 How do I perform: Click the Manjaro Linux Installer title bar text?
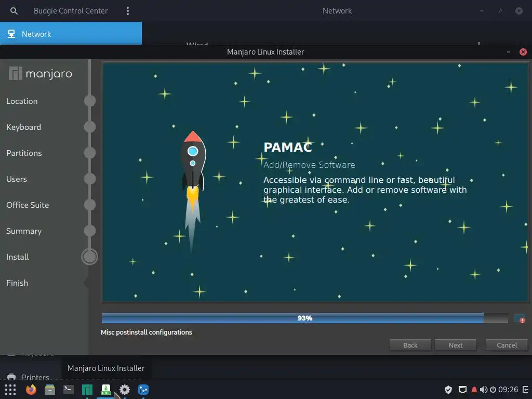tap(265, 52)
